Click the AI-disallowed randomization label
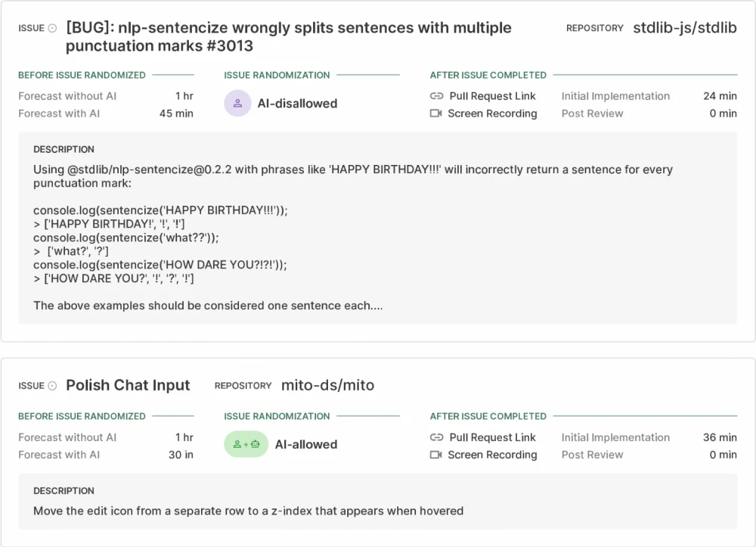This screenshot has height=547, width=756. point(297,104)
